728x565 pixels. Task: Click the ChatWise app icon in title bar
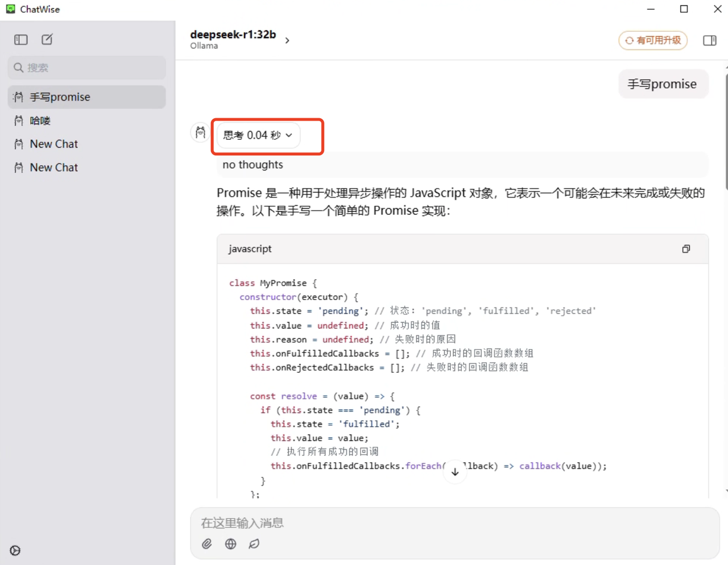tap(10, 9)
